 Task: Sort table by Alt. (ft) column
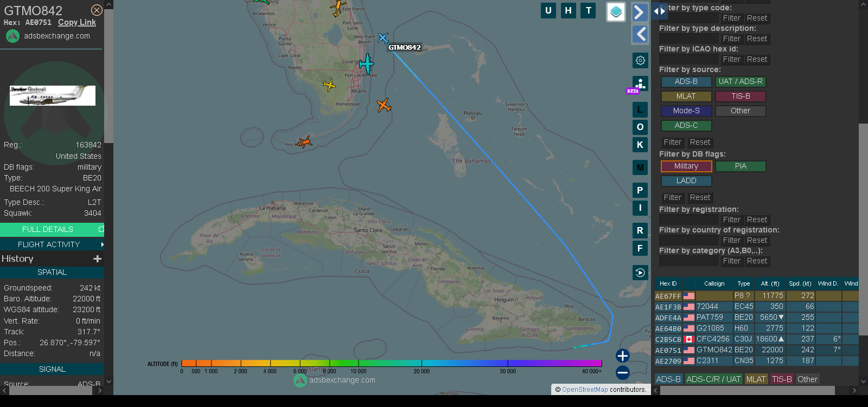point(770,283)
